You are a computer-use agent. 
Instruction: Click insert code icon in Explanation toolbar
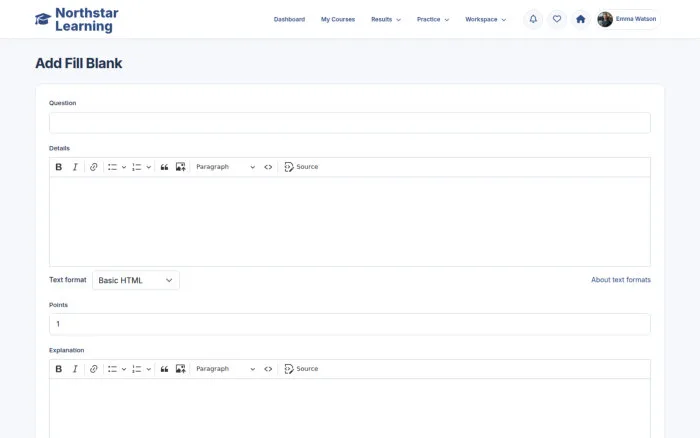[268, 369]
